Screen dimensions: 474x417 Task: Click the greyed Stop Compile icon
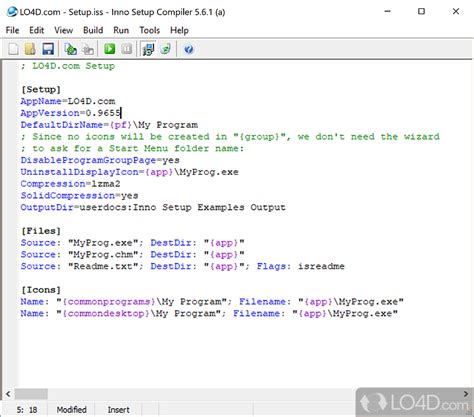click(88, 49)
